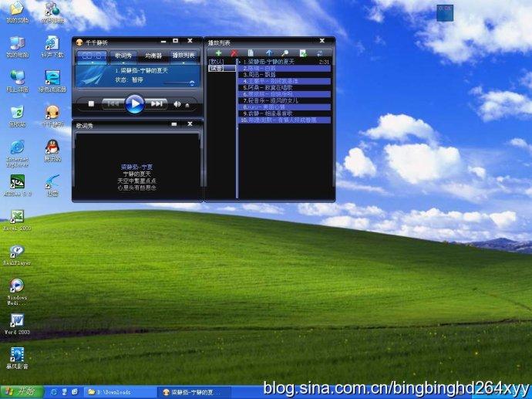Image resolution: width=532 pixels, height=399 pixels.
Task: Open the Excel 2003 desktop shortcut
Action: (17, 221)
